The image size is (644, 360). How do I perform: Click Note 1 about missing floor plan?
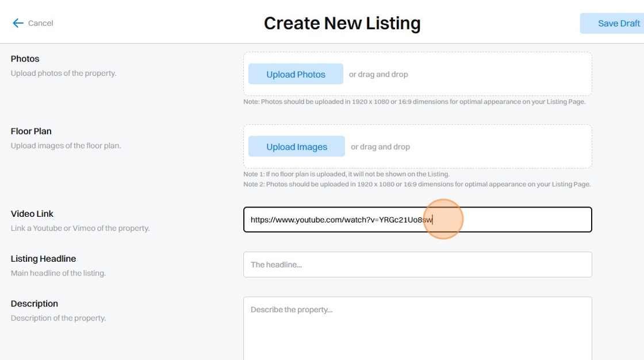tap(346, 174)
